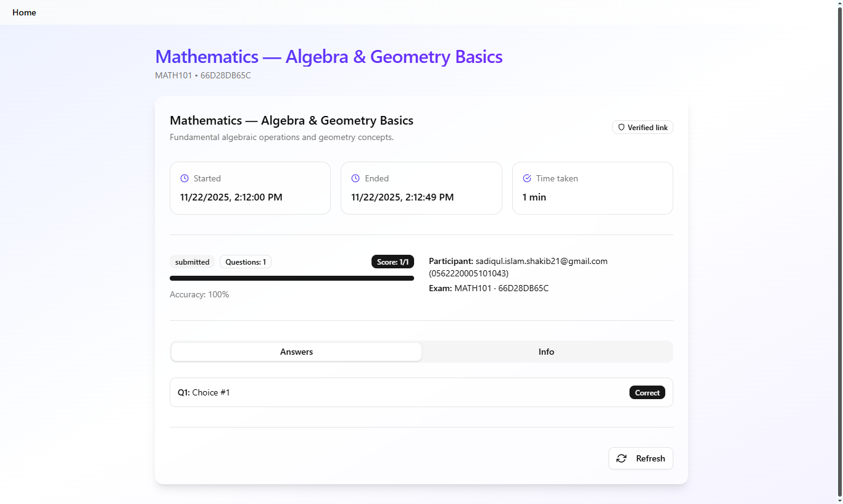
Task: Click the clock icon beside Started
Action: click(185, 178)
